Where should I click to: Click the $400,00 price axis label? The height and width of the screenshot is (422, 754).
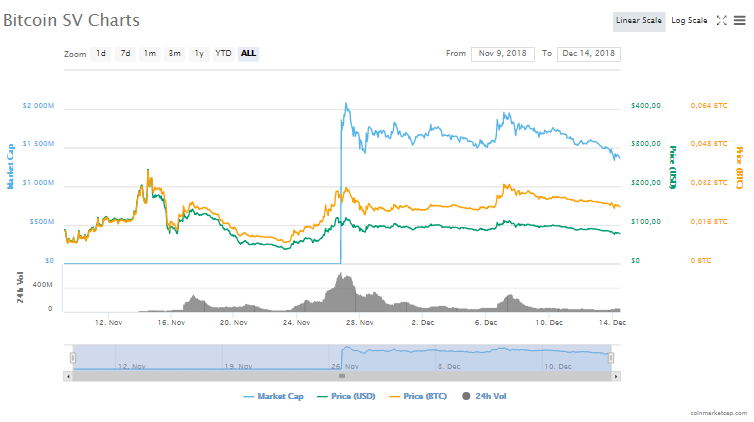click(646, 106)
